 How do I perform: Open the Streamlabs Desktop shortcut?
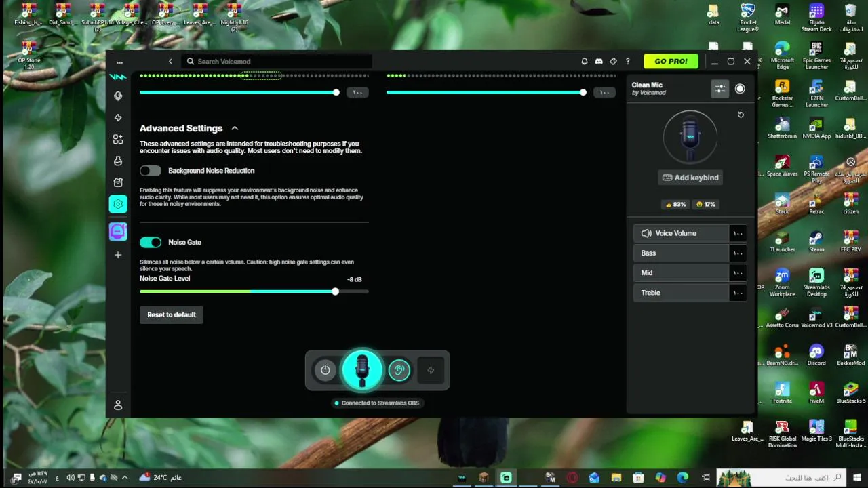click(816, 283)
